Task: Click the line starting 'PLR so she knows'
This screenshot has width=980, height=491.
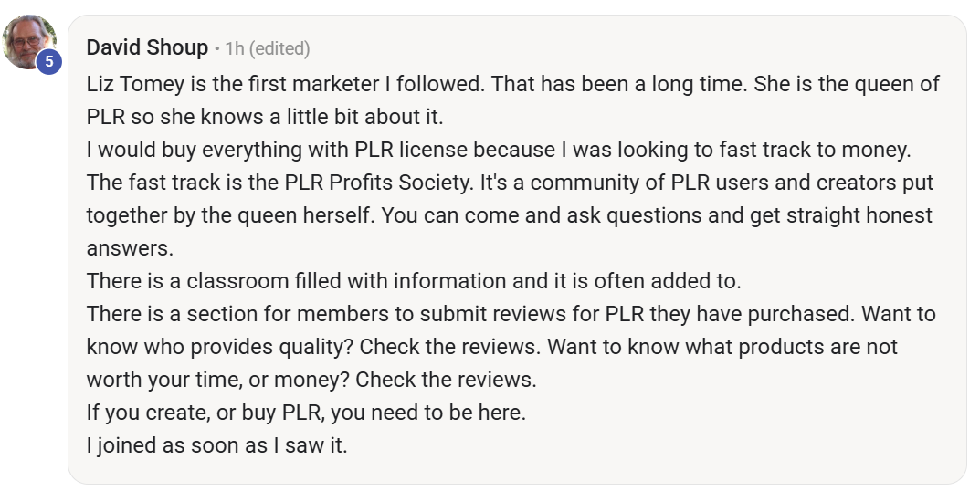Action: (x=265, y=117)
